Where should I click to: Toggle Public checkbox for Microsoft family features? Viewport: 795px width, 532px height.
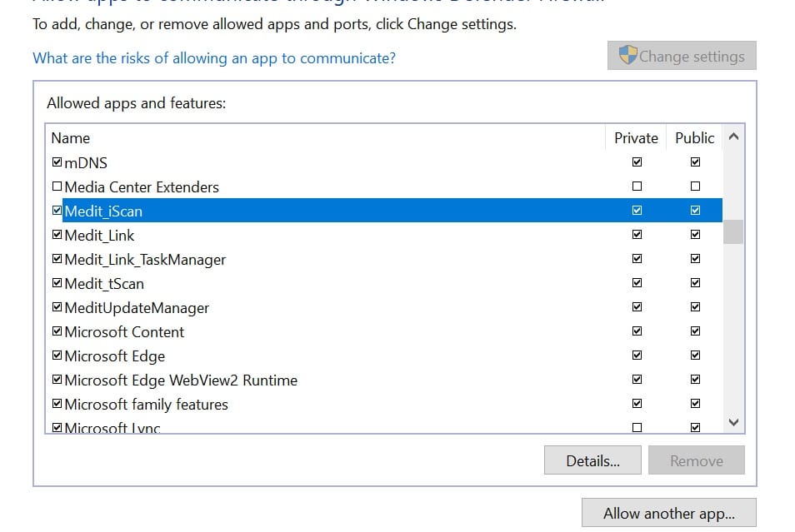(695, 404)
